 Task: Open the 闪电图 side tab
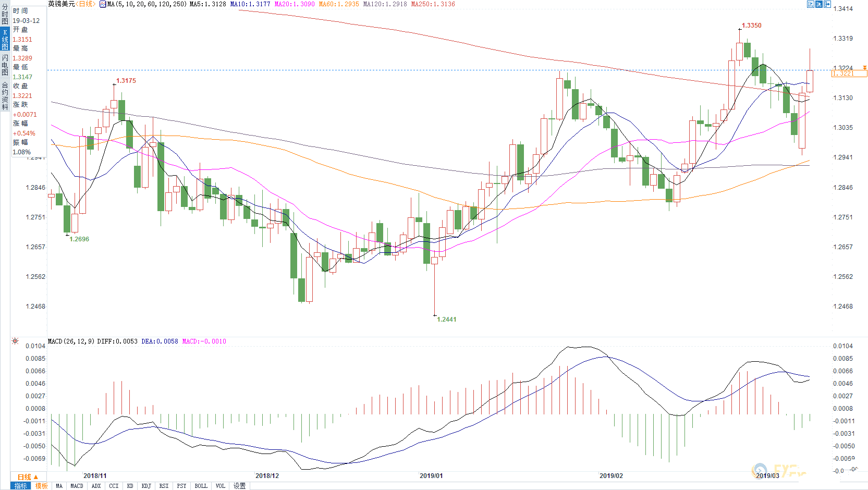pyautogui.click(x=5, y=65)
